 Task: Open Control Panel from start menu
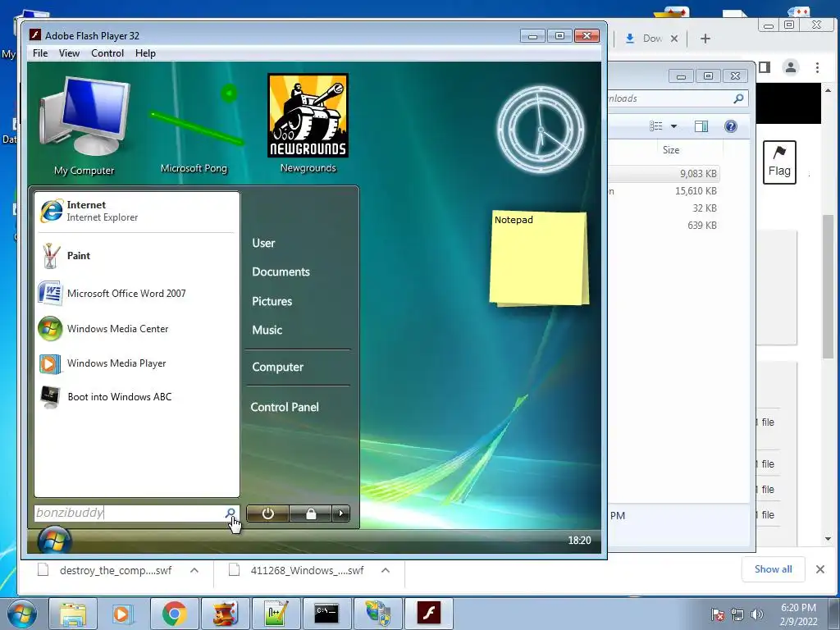285,407
